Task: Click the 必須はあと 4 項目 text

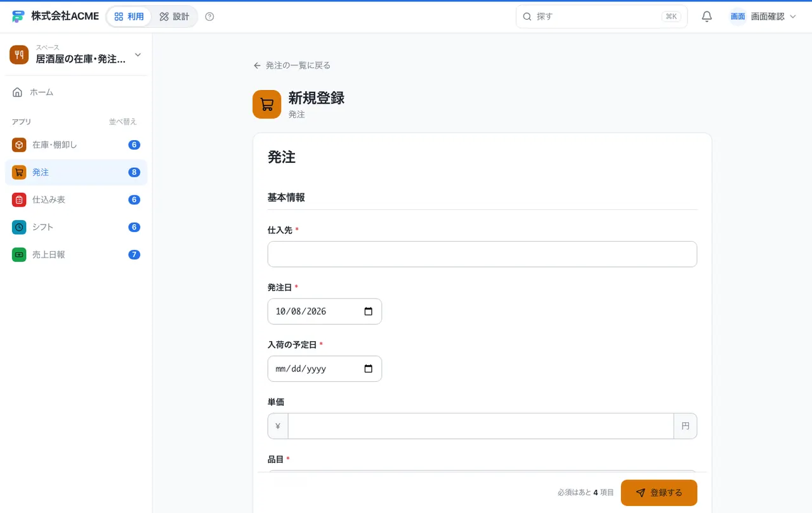Action: click(x=586, y=493)
